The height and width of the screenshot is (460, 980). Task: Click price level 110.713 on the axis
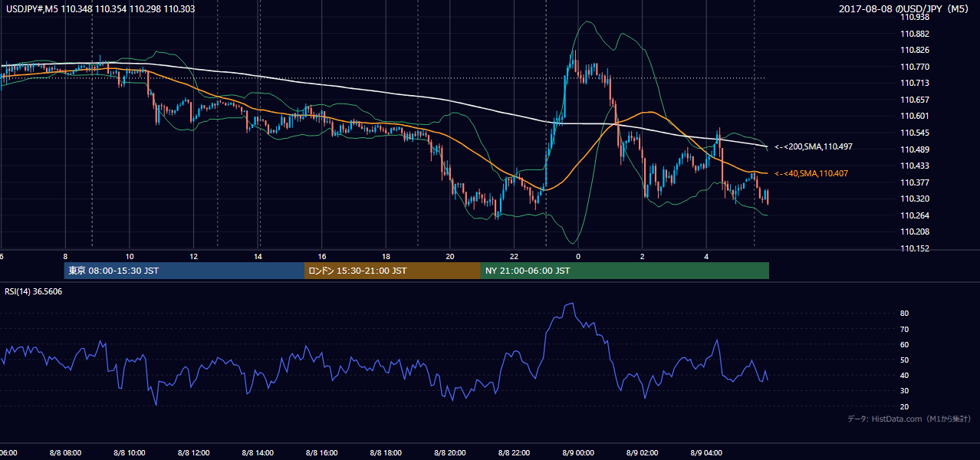[914, 83]
